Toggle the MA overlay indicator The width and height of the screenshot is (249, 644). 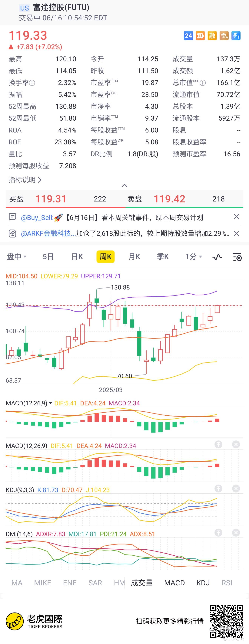click(x=17, y=583)
